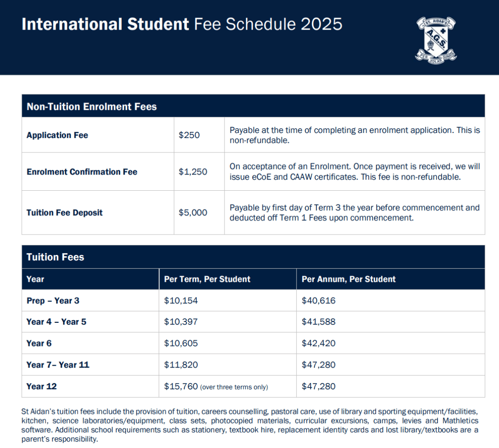Screen dimensions: 499x448
Task: Click the Tuition Fees section header
Action: [55, 257]
